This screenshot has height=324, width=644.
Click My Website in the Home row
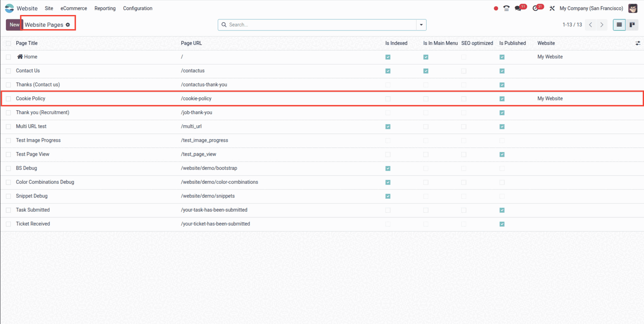(x=550, y=57)
